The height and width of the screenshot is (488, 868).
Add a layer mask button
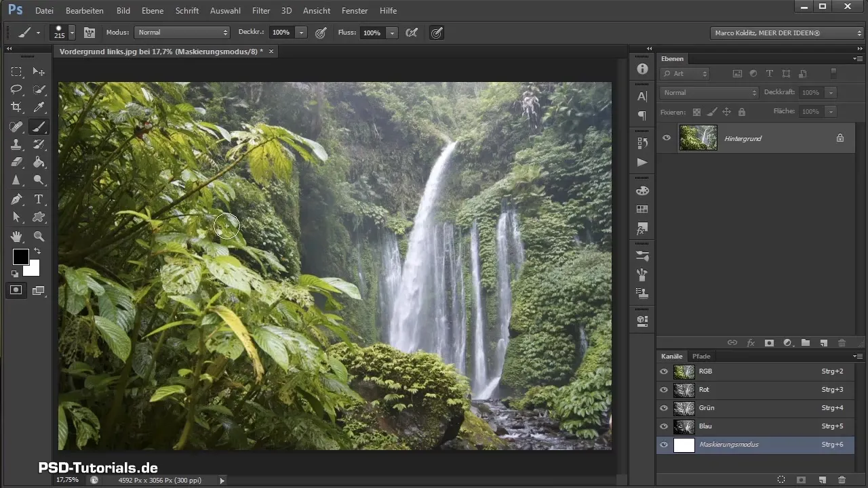[769, 343]
